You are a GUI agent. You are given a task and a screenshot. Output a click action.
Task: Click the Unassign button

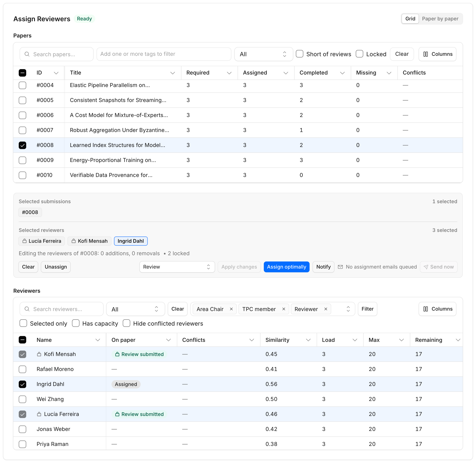tap(56, 267)
